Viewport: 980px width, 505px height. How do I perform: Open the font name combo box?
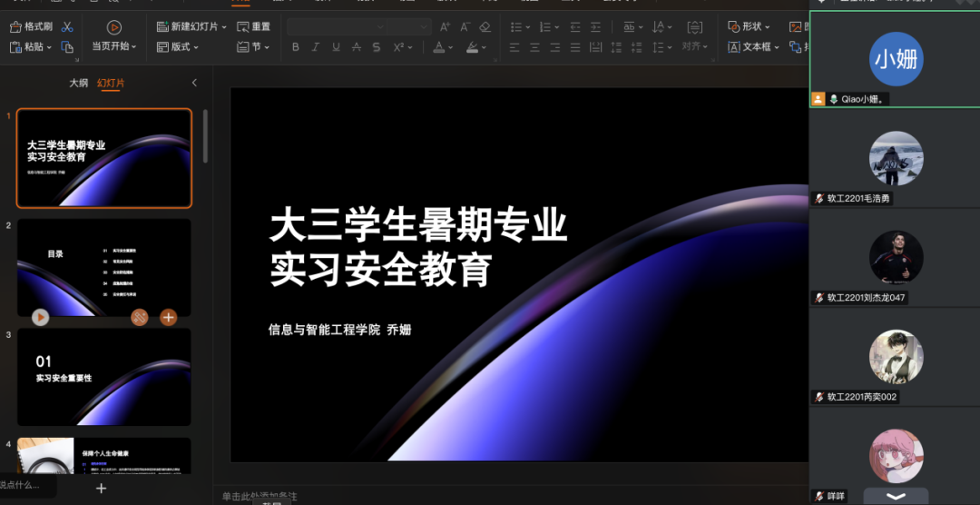337,27
